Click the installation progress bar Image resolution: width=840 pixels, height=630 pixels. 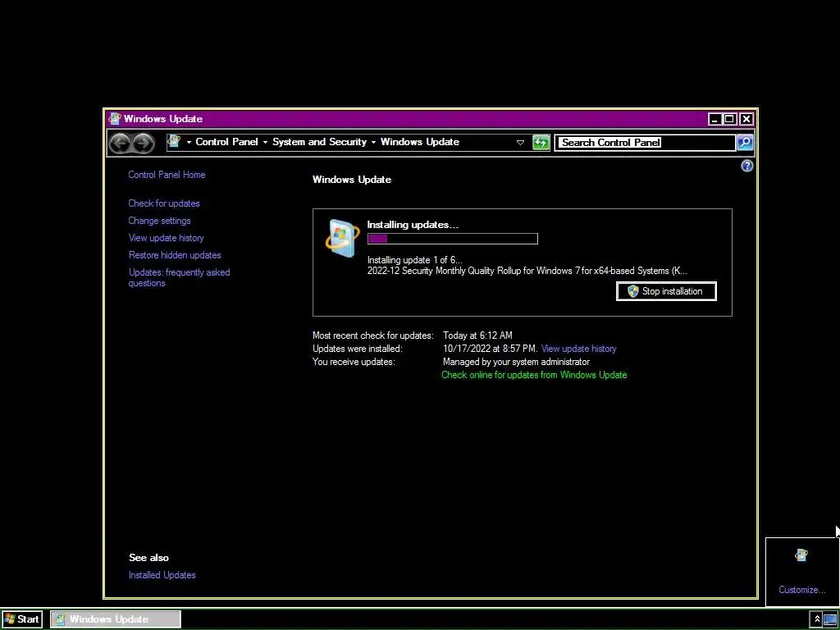tap(453, 239)
